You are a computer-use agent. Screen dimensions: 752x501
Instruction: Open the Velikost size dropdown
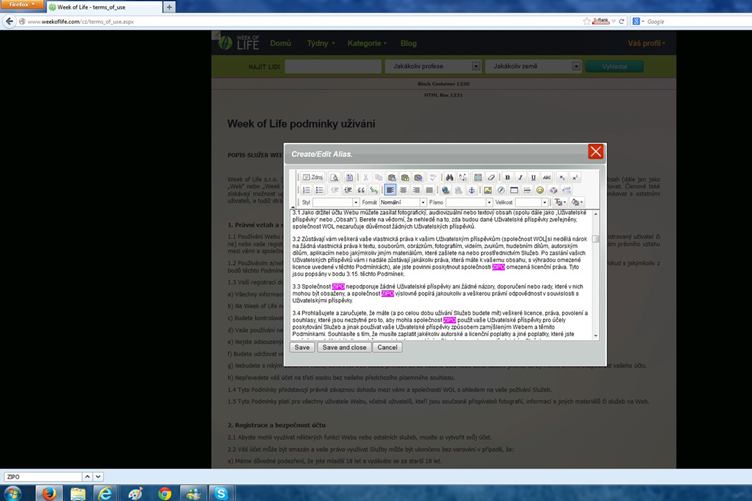pos(532,202)
